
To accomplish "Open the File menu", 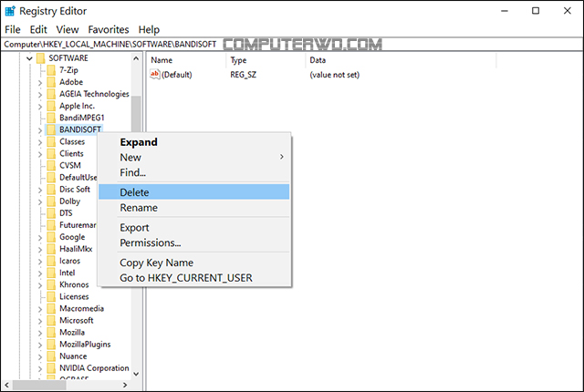I will pos(13,29).
